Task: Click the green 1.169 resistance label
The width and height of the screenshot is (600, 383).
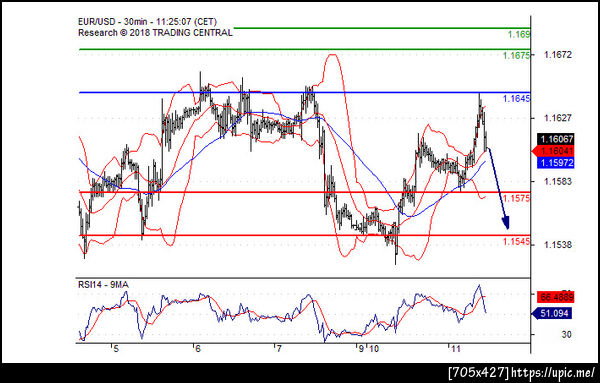Action: pos(518,34)
